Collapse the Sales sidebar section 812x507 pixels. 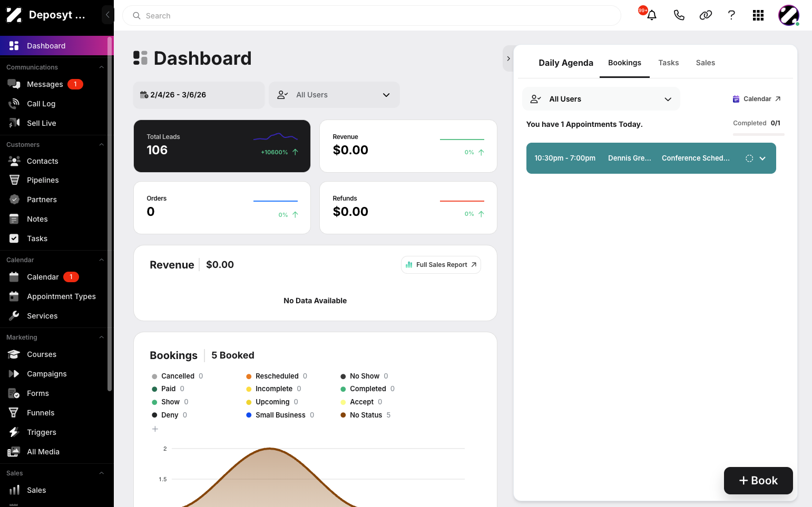tap(102, 473)
